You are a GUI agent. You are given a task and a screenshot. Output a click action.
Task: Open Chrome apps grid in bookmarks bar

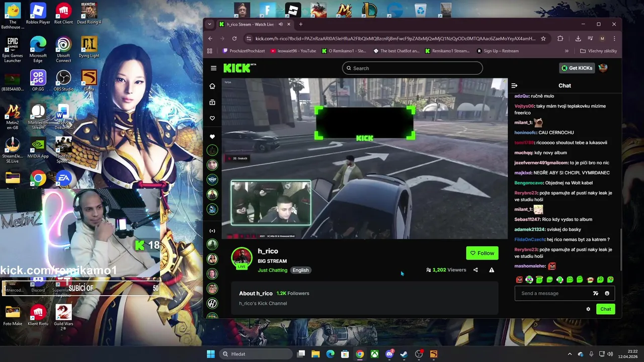pos(210,51)
